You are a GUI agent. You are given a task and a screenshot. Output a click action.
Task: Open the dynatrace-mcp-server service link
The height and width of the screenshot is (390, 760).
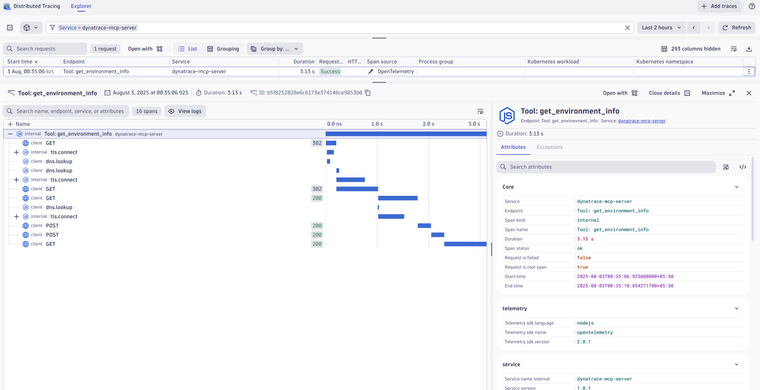[x=641, y=121]
